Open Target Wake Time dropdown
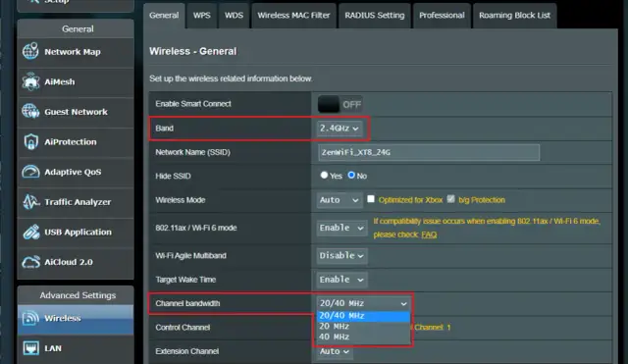Image resolution: width=628 pixels, height=364 pixels. [x=341, y=280]
